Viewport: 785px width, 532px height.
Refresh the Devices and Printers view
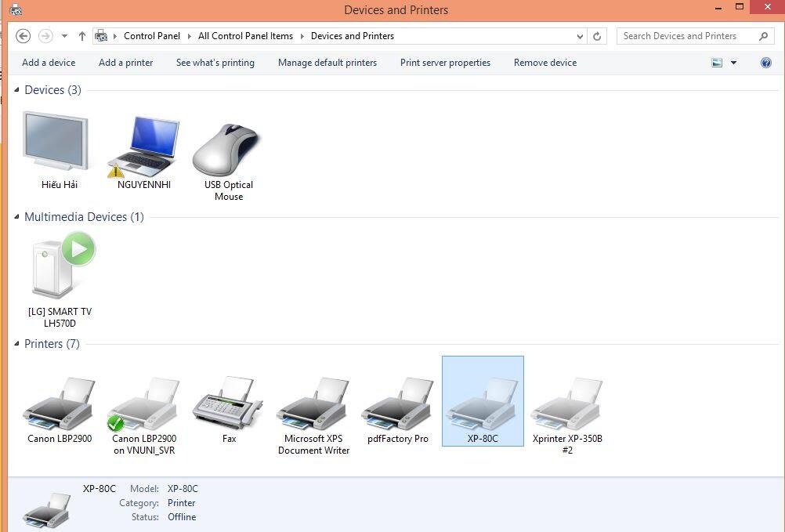pos(597,36)
